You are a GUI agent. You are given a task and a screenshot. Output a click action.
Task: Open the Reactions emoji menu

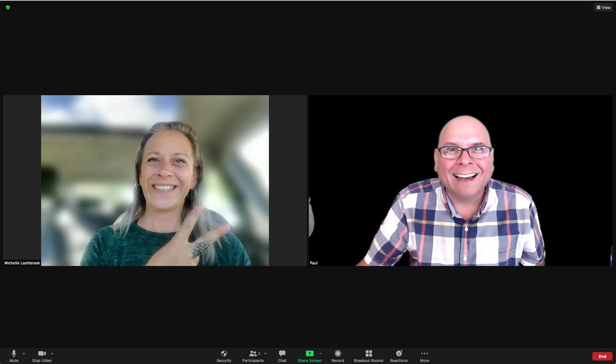(399, 356)
